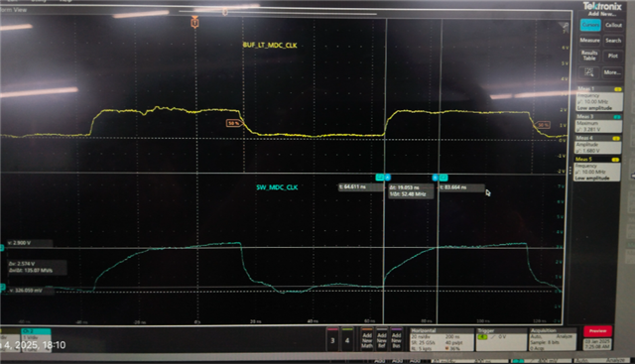Click Add New Bus button
Viewport: 635px width, 364px height.
pyautogui.click(x=396, y=339)
